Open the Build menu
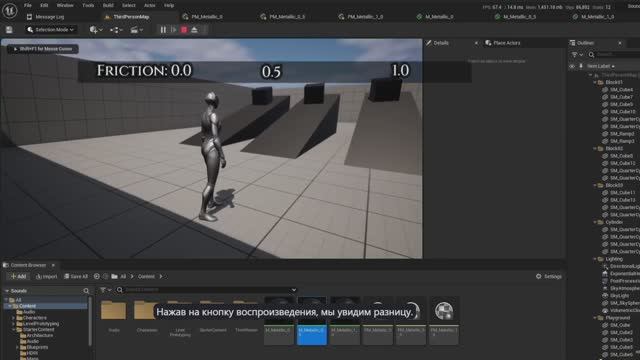The width and height of the screenshot is (640, 360). click(108, 5)
